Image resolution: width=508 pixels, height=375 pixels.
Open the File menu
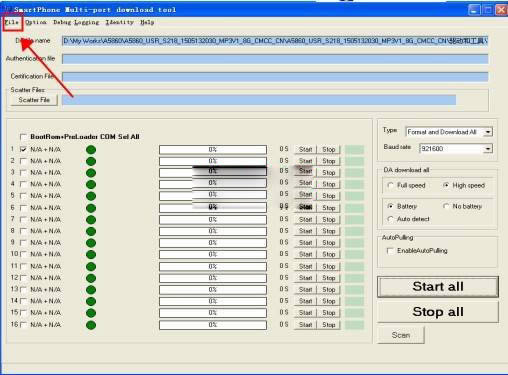[12, 22]
